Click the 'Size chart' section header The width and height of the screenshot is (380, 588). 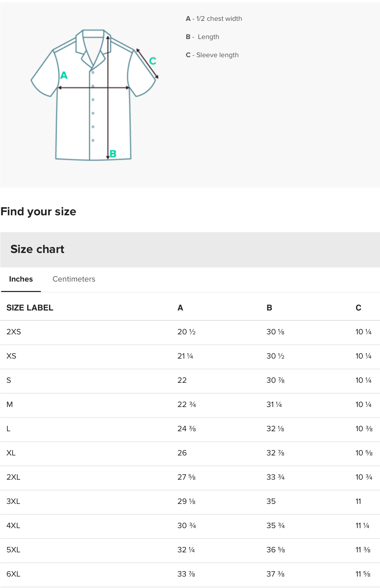[x=37, y=249]
